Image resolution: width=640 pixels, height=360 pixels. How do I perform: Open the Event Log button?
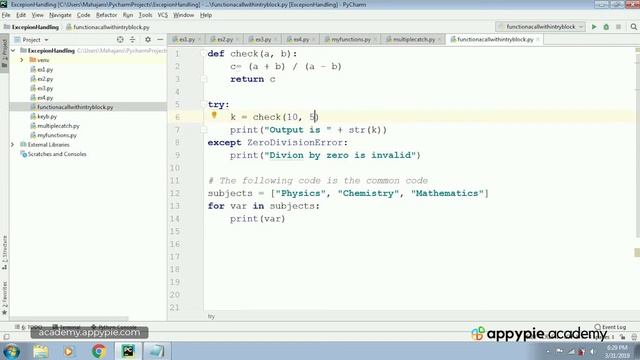[x=610, y=327]
